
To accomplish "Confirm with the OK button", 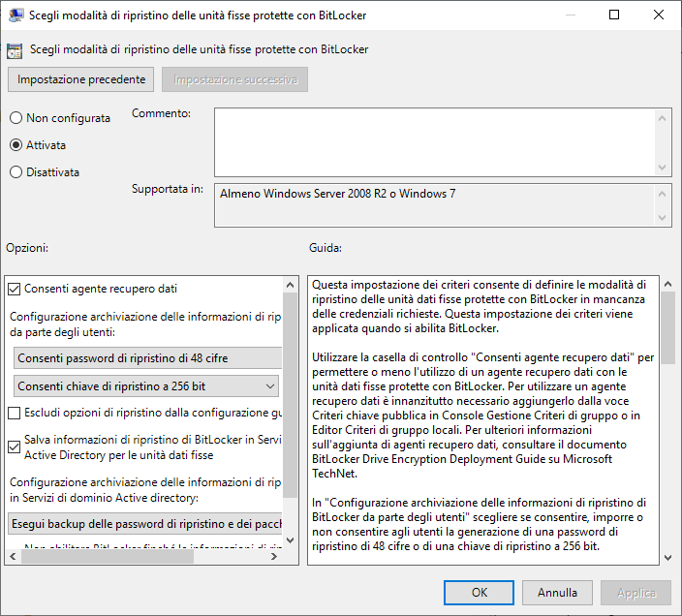I will (x=479, y=593).
